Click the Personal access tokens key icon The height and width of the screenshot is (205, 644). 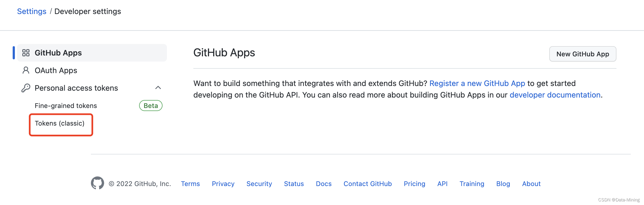coord(26,88)
